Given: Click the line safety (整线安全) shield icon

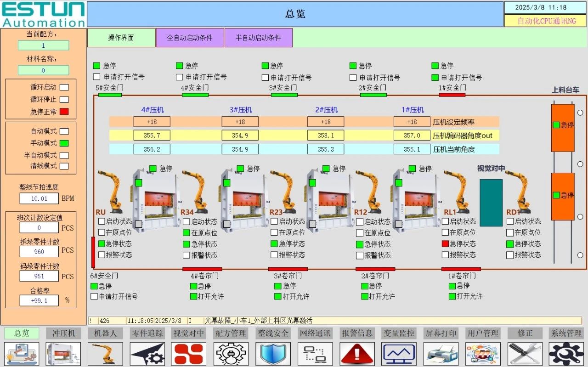Looking at the screenshot, I should tap(273, 354).
